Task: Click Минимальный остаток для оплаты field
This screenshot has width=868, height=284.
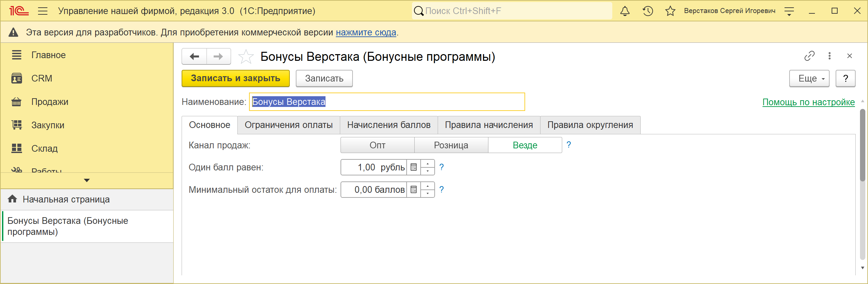Action: tap(374, 189)
